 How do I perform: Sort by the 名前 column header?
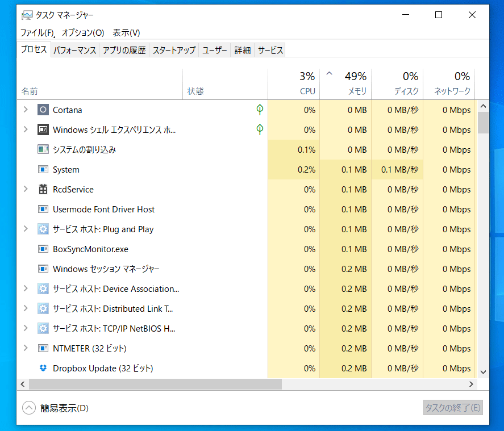tap(99, 84)
